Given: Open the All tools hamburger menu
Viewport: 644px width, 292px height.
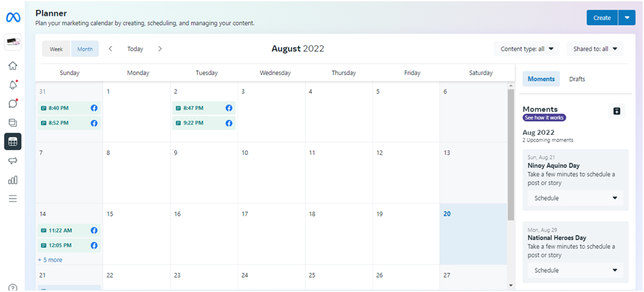Looking at the screenshot, I should pos(12,199).
